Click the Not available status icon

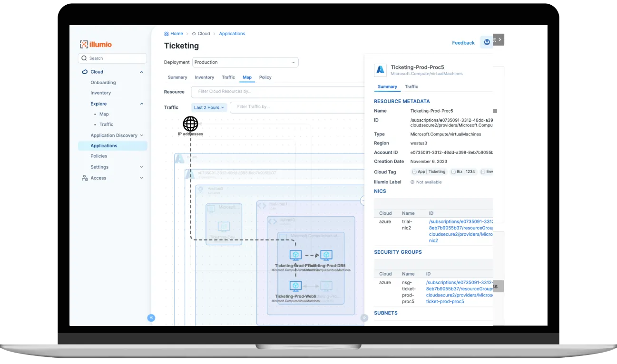tap(412, 182)
